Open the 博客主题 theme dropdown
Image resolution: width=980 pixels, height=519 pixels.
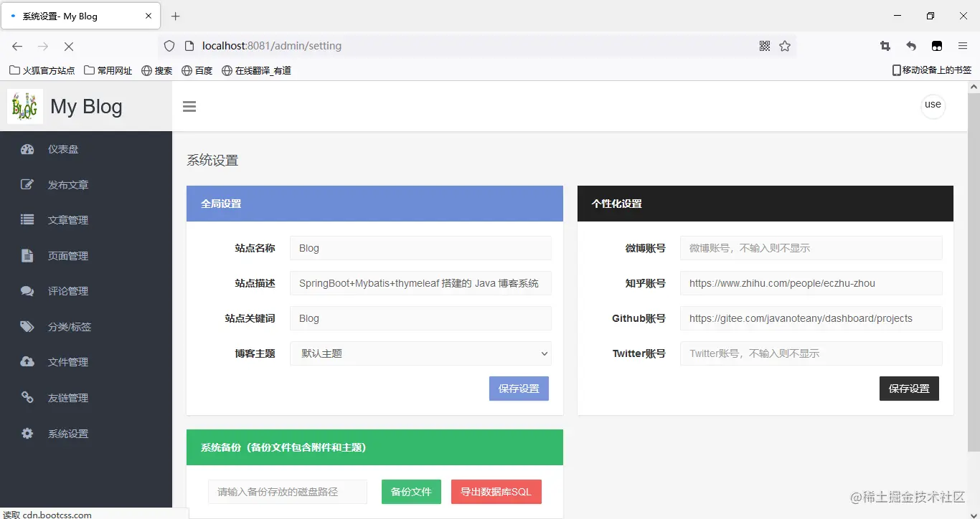tap(420, 353)
